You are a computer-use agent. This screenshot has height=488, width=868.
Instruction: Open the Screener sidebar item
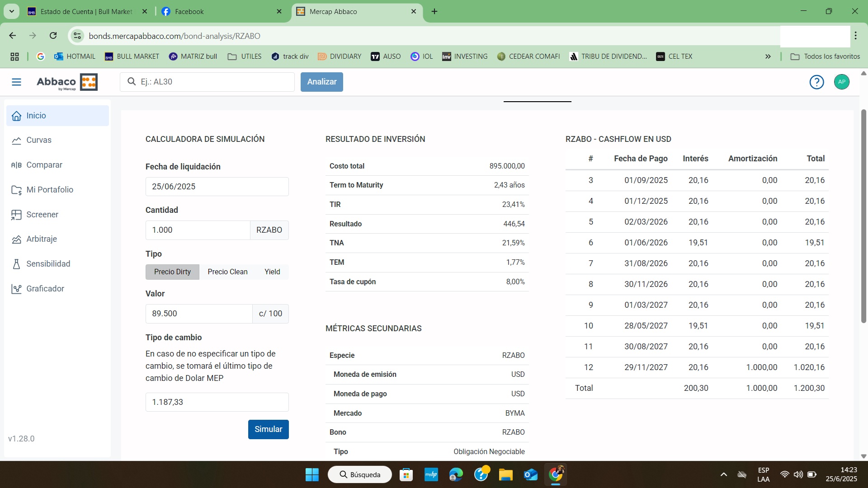coord(42,215)
